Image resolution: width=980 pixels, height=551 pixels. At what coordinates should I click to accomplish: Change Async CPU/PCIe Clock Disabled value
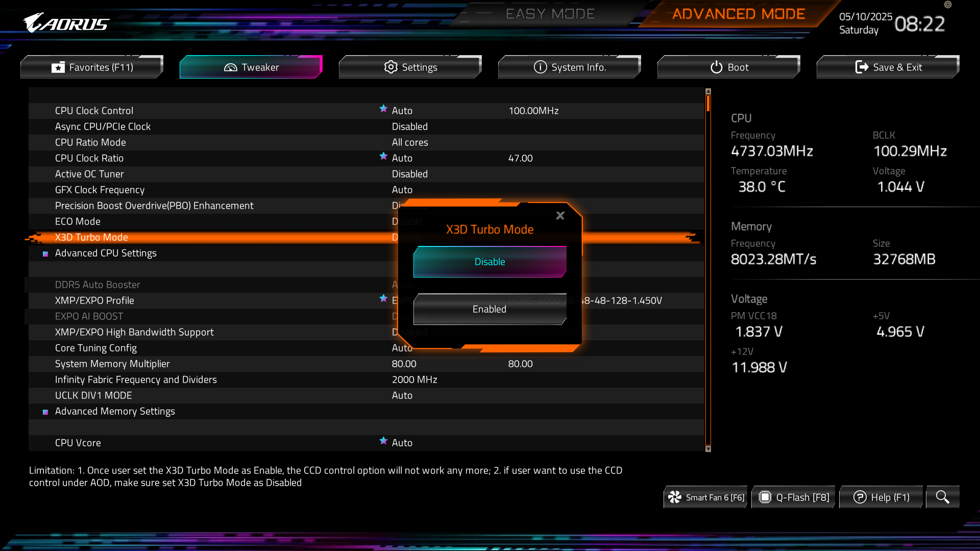point(410,127)
